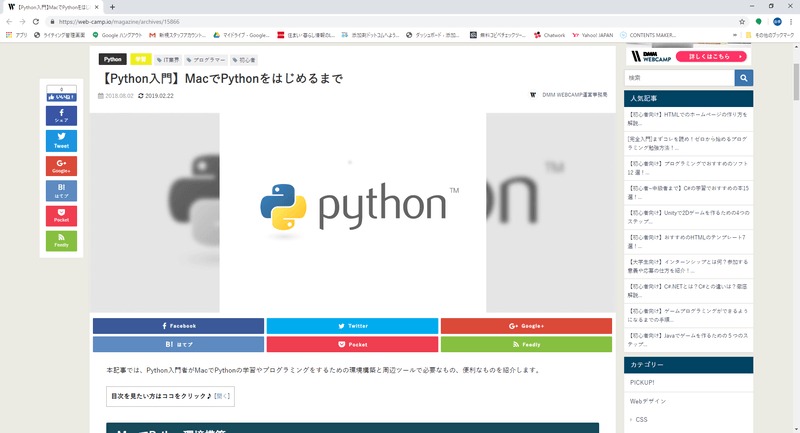800x433 pixels.
Task: Open the インターンシップとは何 article
Action: (688, 266)
